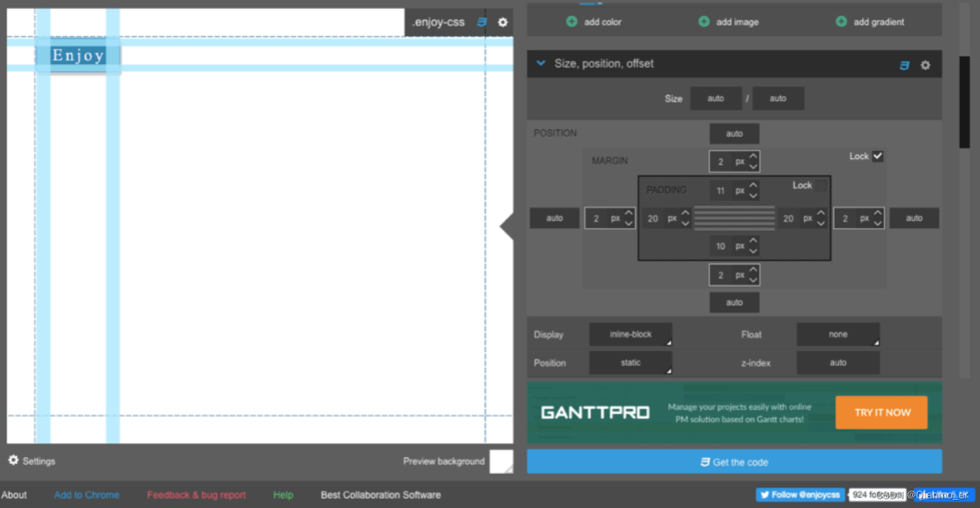Open the Help link
The image size is (980, 508).
pyautogui.click(x=283, y=495)
